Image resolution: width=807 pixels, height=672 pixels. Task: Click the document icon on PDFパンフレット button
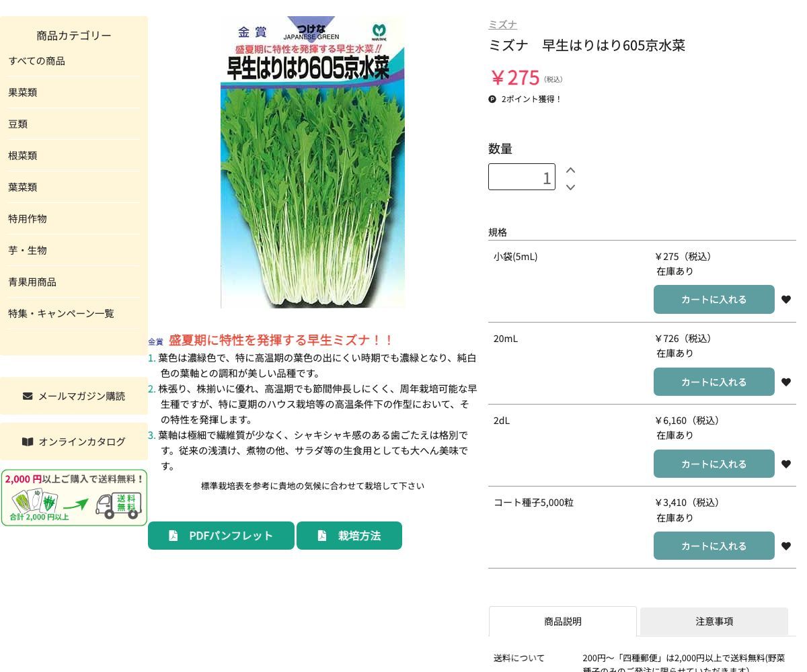174,535
